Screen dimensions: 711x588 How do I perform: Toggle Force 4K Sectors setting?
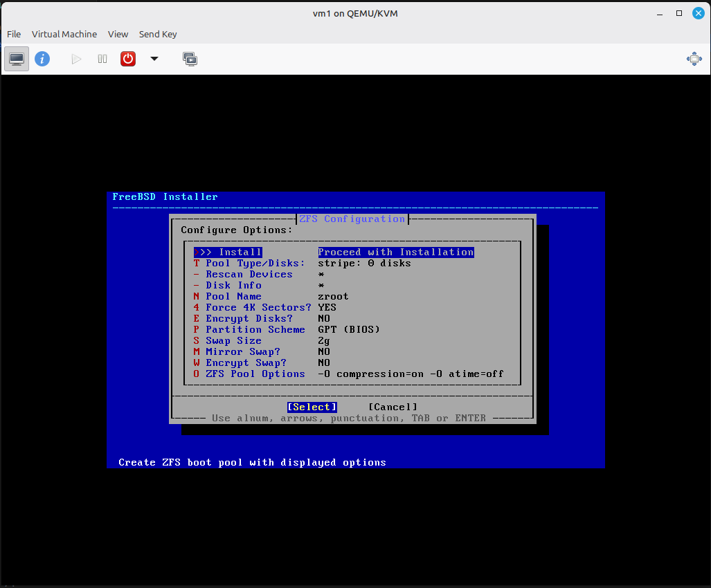[x=258, y=308]
